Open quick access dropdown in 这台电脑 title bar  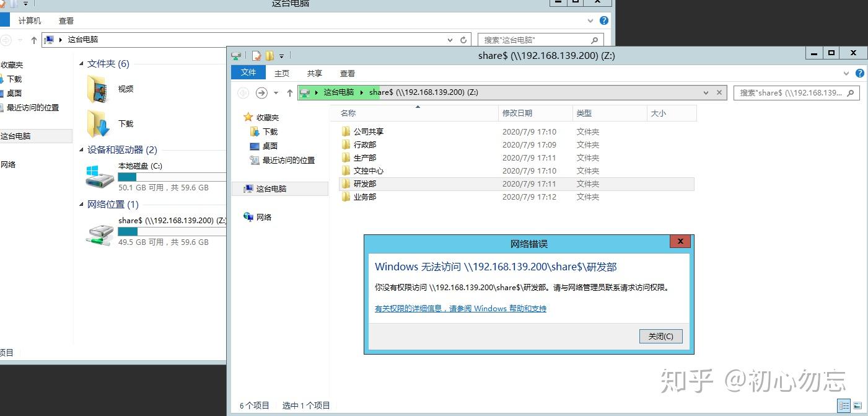click(x=25, y=3)
